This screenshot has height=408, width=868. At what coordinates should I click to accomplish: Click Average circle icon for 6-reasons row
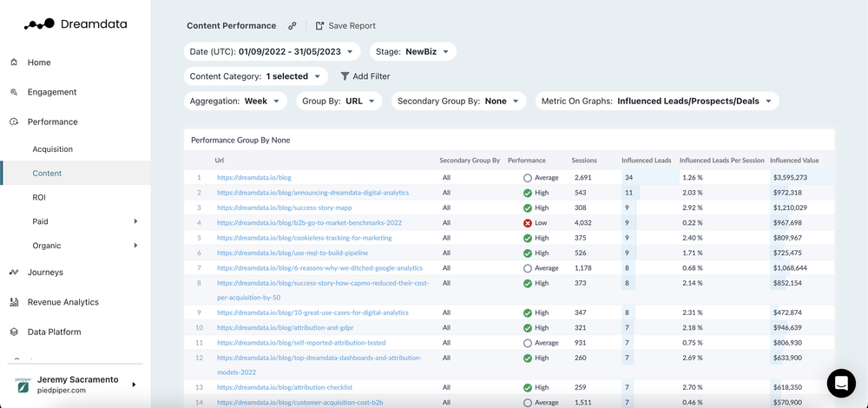pyautogui.click(x=528, y=268)
